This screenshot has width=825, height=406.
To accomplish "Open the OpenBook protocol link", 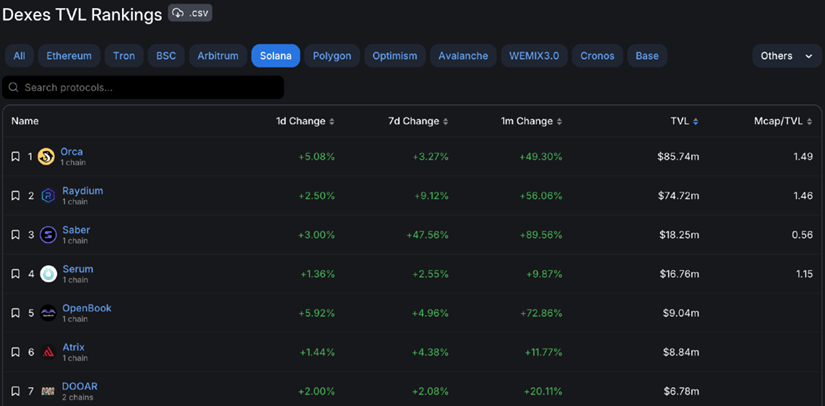I will [87, 308].
